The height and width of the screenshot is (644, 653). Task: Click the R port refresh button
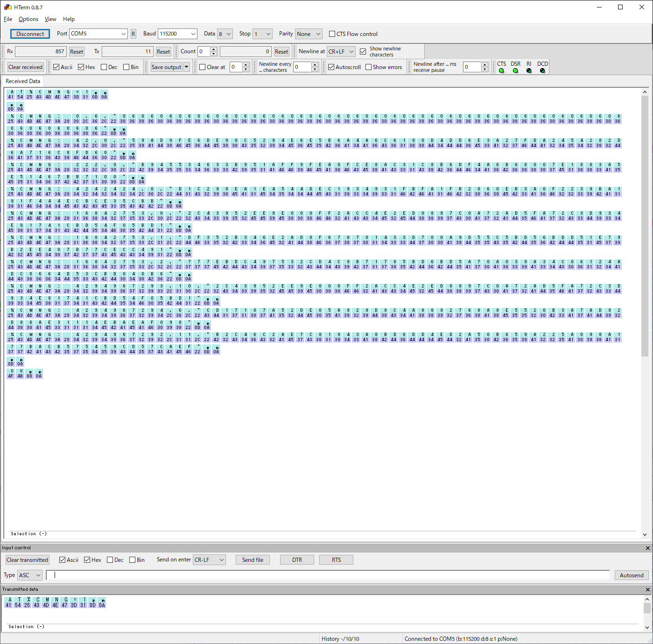(133, 34)
